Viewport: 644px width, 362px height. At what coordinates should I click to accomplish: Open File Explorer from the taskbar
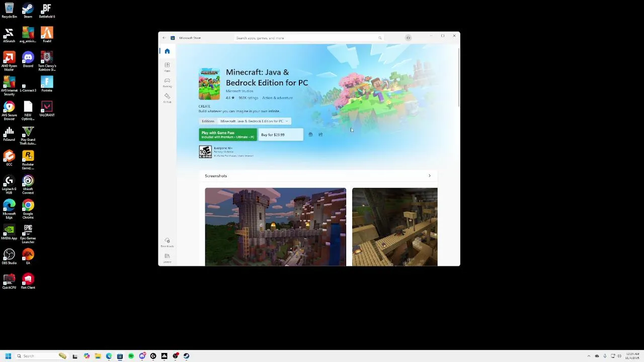click(x=98, y=356)
